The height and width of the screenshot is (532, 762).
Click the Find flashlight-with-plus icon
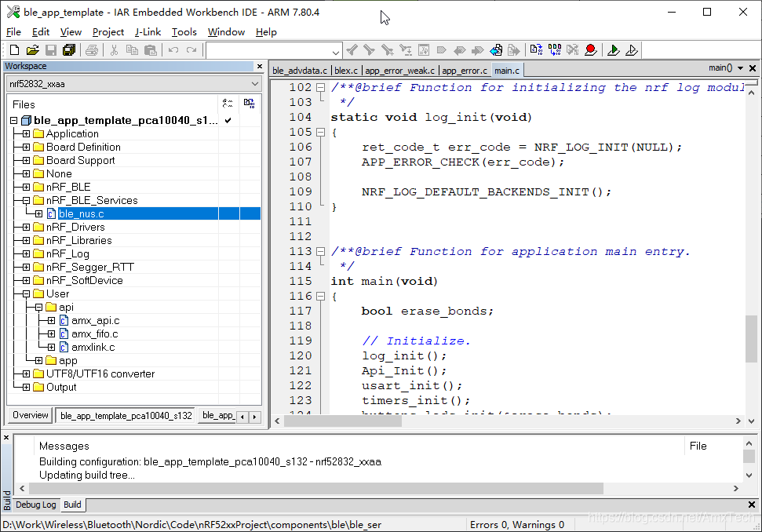388,50
